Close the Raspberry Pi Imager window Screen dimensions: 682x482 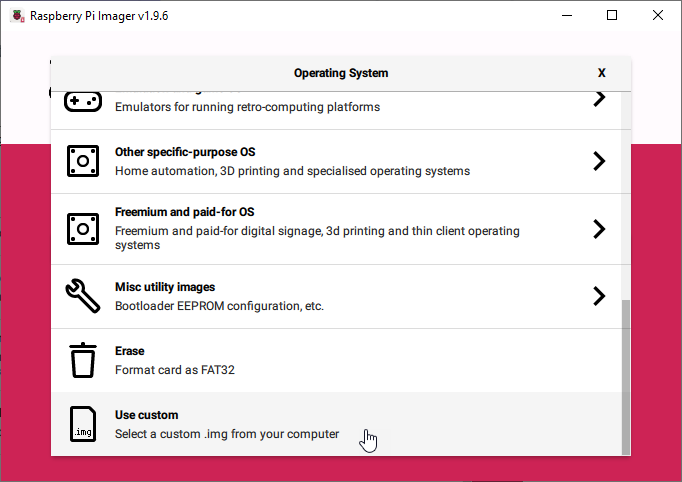[658, 15]
